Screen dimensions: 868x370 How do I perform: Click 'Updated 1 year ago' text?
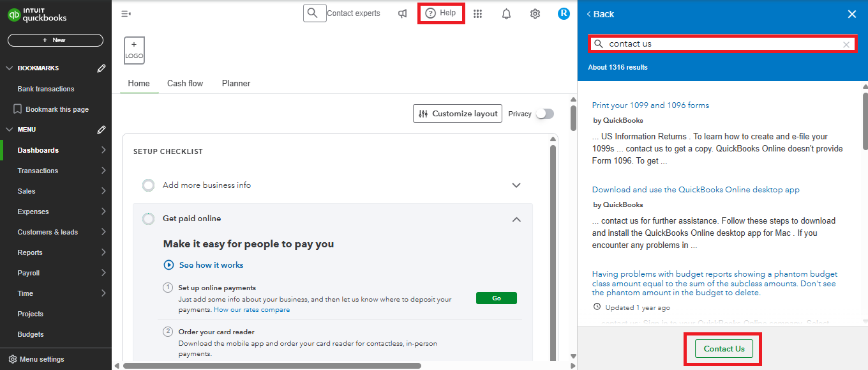638,307
